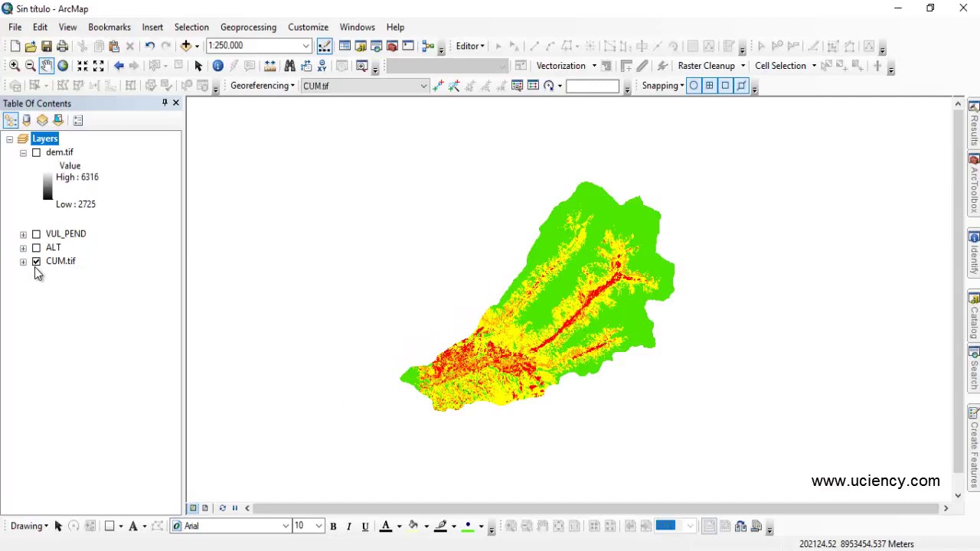Click List By Visibility icon
980x551 pixels.
point(42,120)
